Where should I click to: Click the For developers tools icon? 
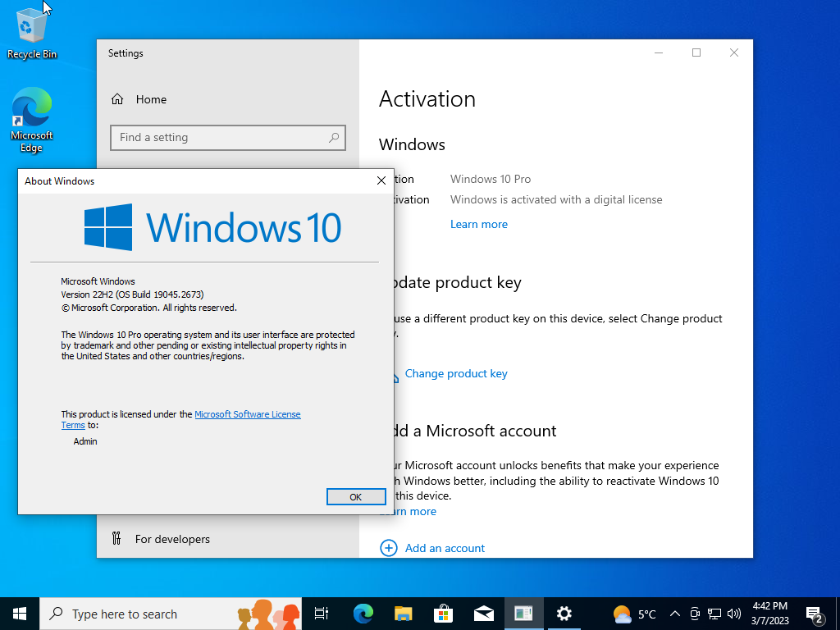point(116,538)
